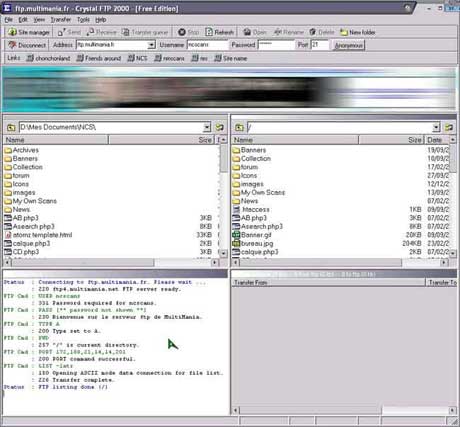Sort local files by Name column
The height and width of the screenshot is (427, 460).
(56, 140)
